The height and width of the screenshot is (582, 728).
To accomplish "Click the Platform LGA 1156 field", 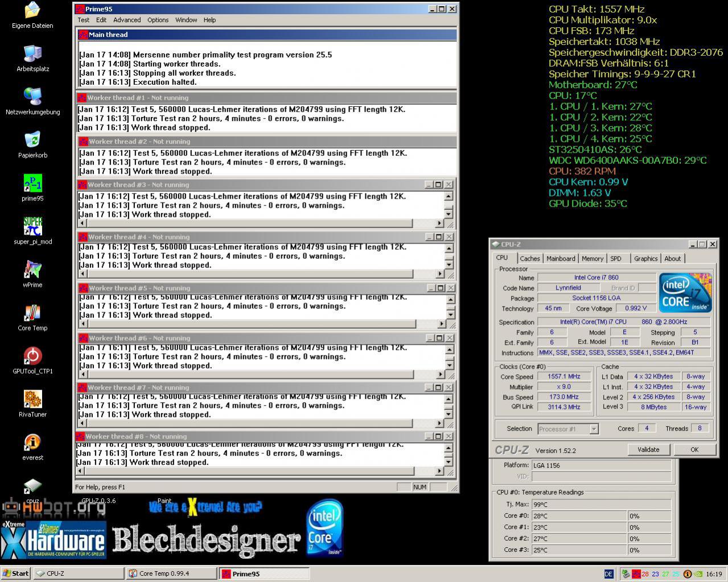I will pyautogui.click(x=602, y=465).
